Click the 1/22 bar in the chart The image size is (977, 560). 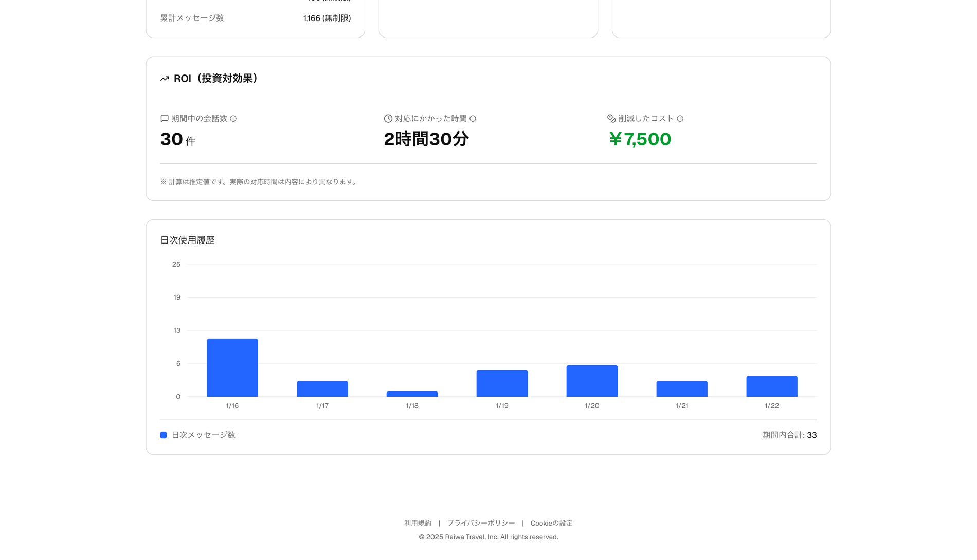771,386
